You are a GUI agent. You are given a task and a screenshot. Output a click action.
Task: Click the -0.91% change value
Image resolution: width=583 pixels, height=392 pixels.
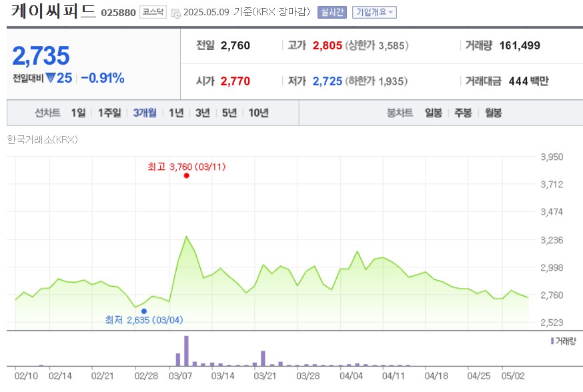click(103, 78)
